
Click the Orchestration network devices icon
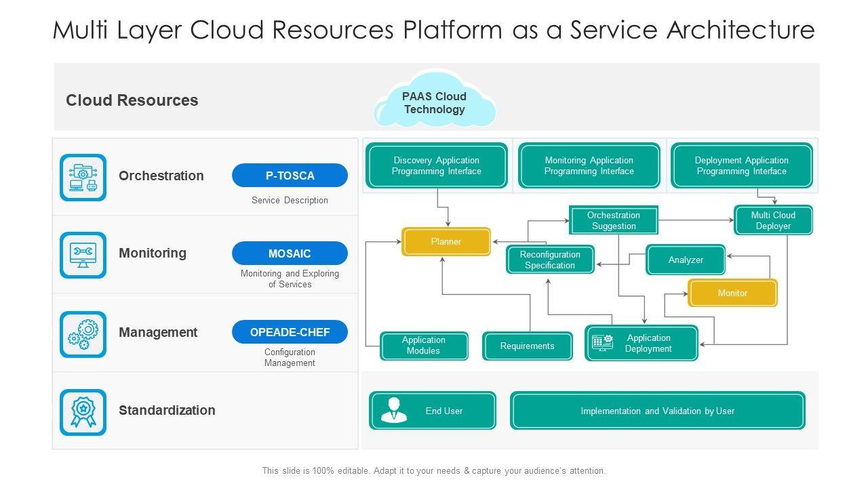[83, 177]
